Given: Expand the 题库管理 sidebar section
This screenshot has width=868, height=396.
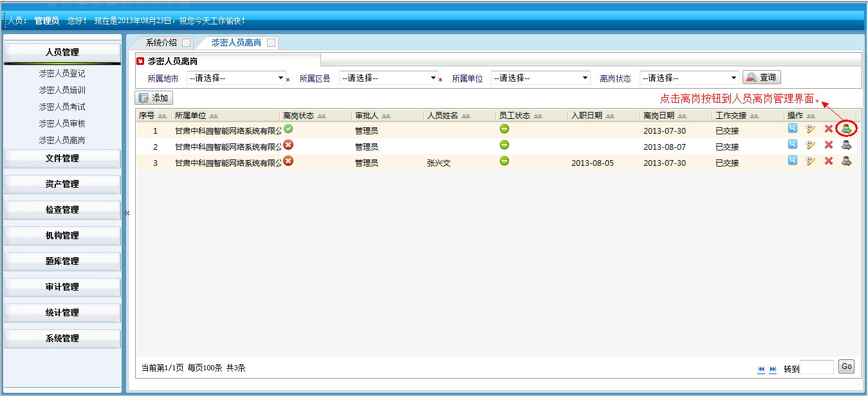Looking at the screenshot, I should pyautogui.click(x=62, y=261).
